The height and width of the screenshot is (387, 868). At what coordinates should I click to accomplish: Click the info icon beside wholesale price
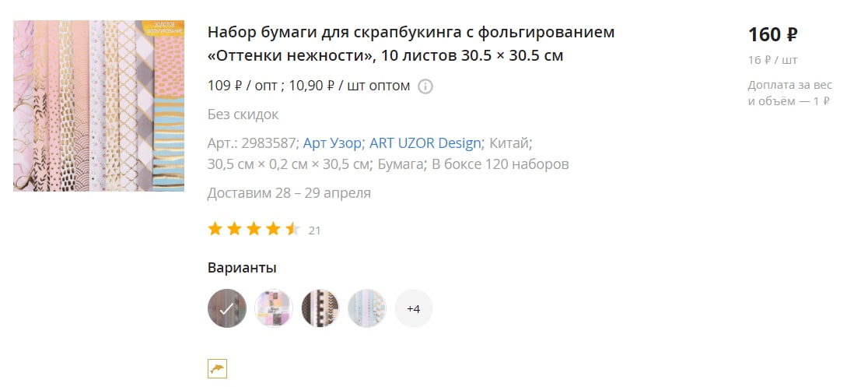coord(425,86)
